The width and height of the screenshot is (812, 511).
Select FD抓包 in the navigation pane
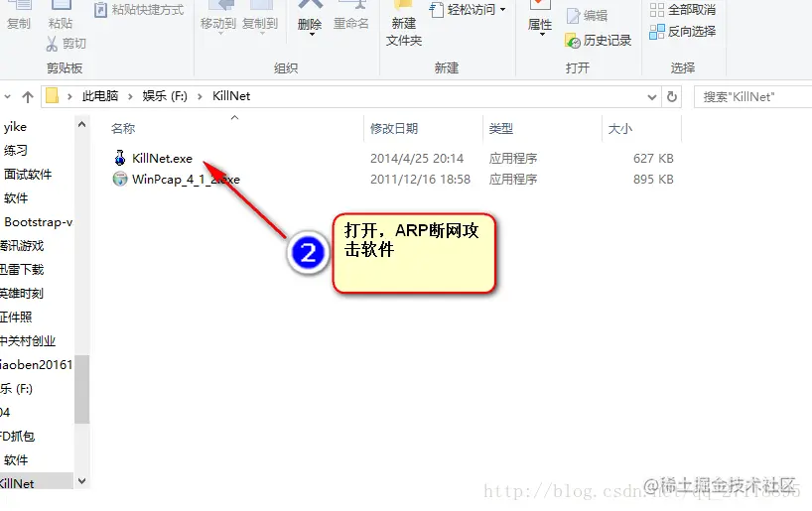click(x=18, y=437)
